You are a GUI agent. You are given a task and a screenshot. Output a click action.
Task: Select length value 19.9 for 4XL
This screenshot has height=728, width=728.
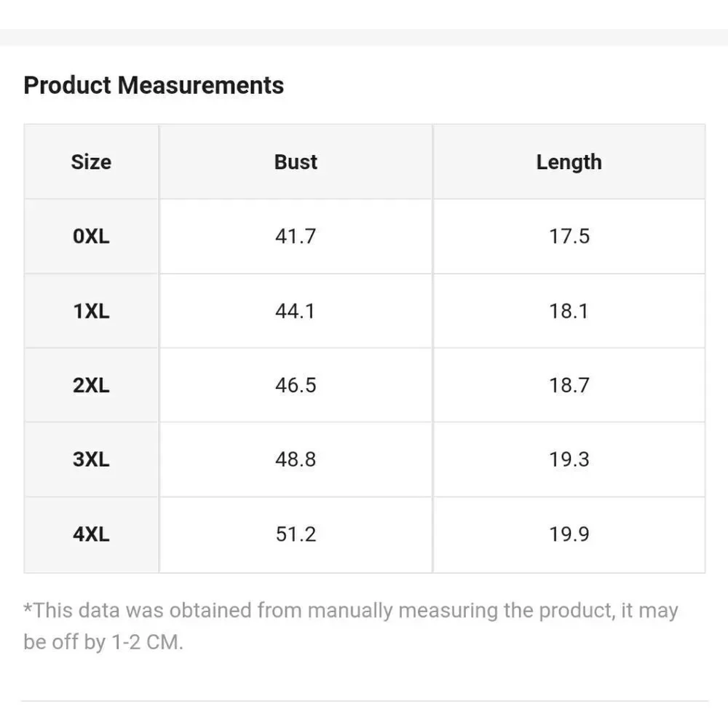point(569,534)
